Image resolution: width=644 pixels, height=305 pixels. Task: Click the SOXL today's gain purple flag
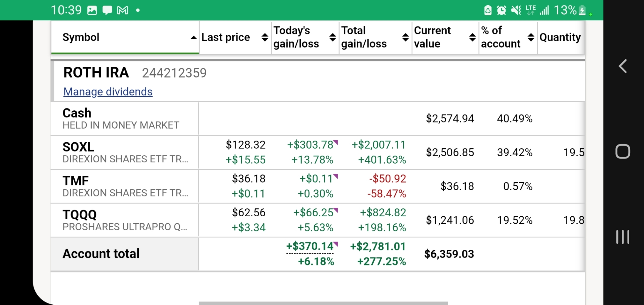[x=336, y=142]
